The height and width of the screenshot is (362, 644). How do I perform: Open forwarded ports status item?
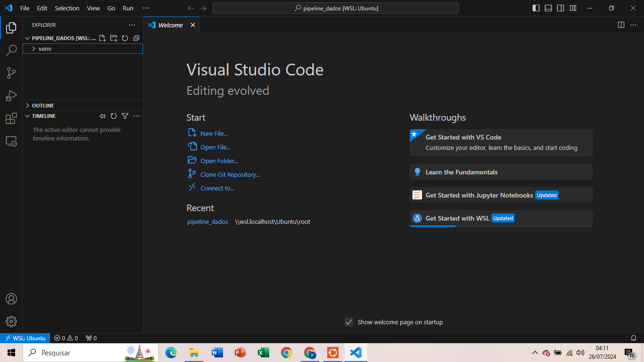(91, 338)
